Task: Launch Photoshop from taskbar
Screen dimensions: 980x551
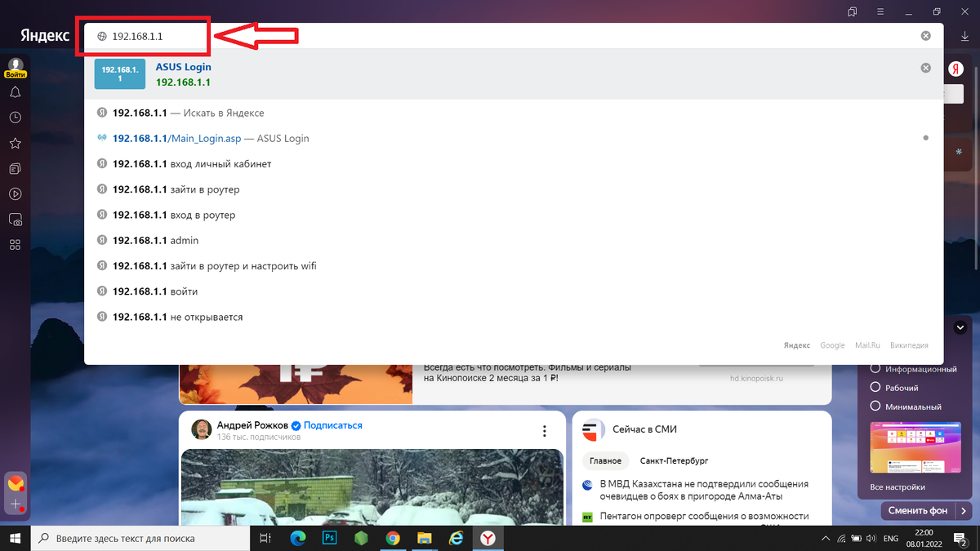Action: (330, 538)
